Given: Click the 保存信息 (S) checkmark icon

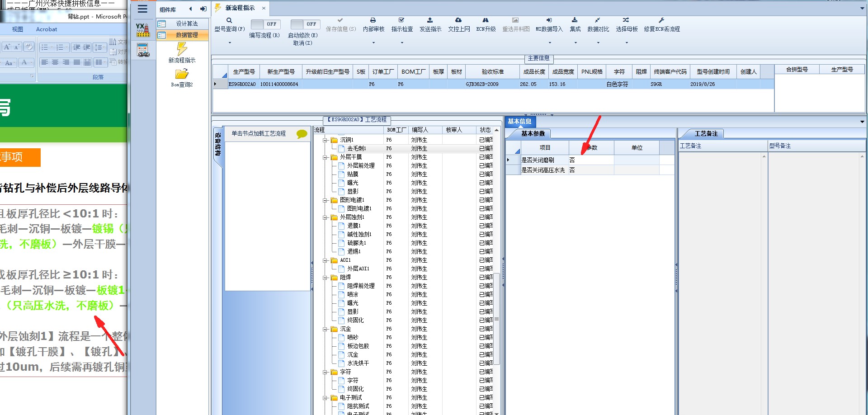Looking at the screenshot, I should click(x=340, y=20).
